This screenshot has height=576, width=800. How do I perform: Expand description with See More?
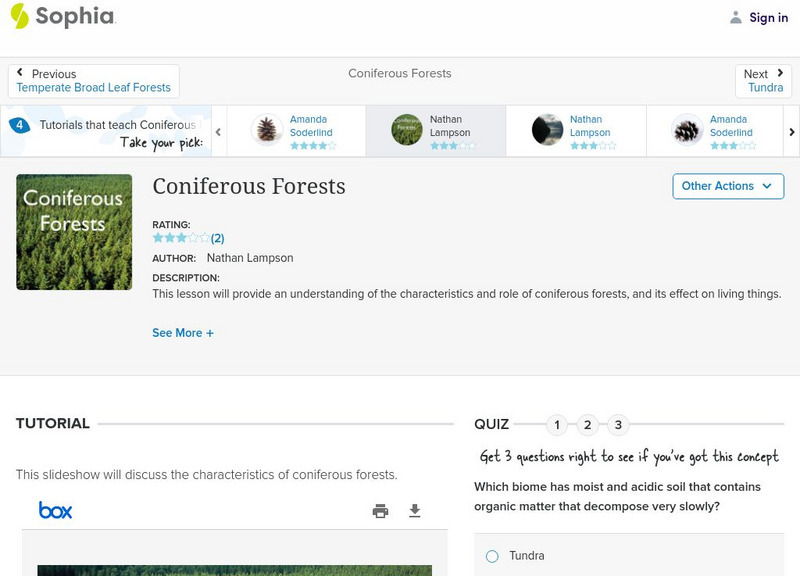183,333
